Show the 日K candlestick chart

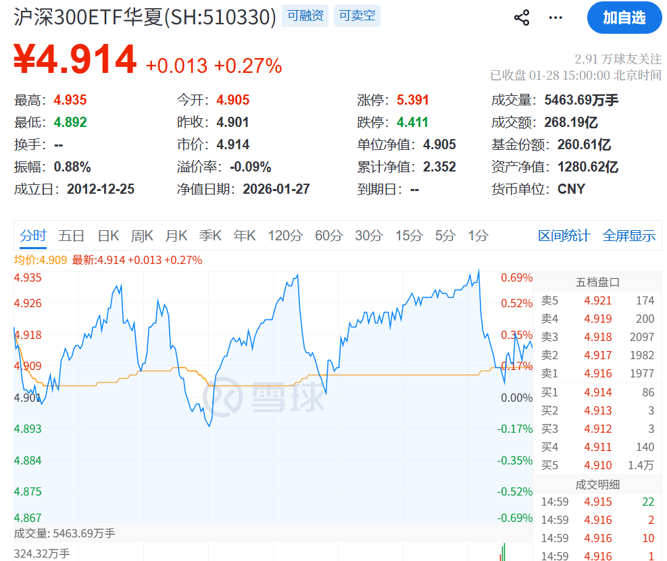click(108, 236)
